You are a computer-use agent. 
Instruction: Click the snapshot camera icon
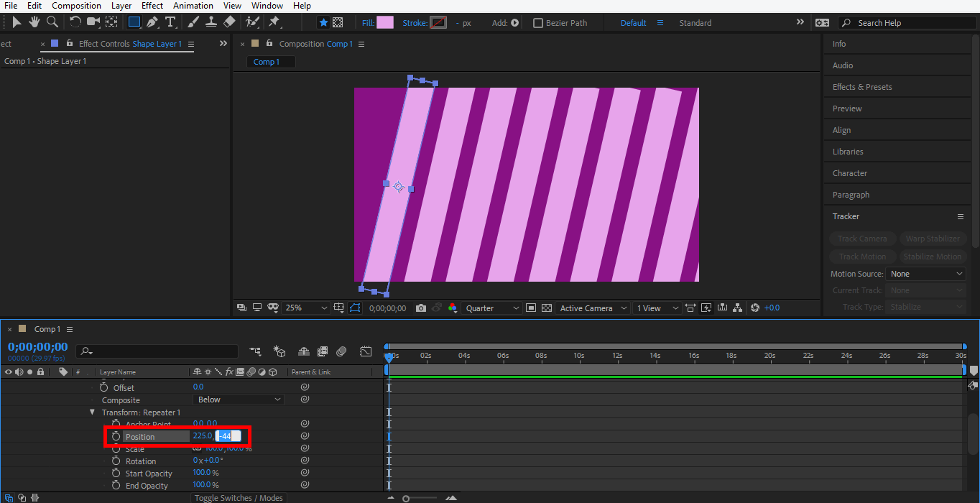[421, 308]
